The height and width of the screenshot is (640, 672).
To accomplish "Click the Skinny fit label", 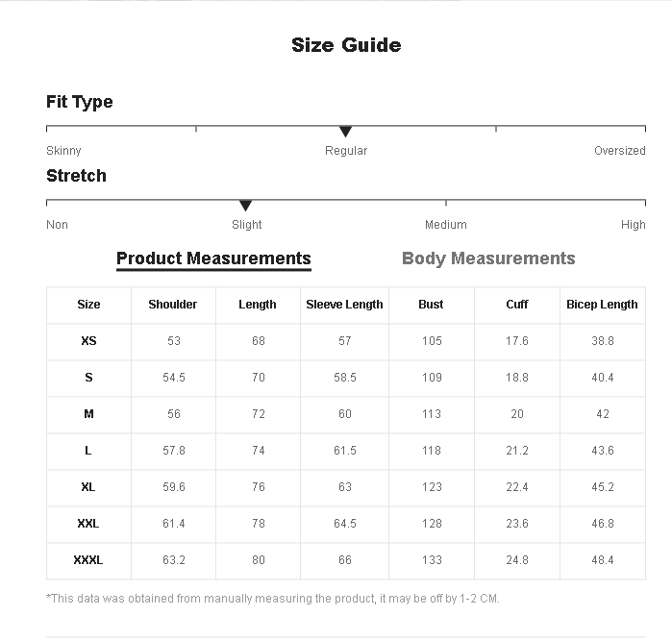I will pos(63,151).
